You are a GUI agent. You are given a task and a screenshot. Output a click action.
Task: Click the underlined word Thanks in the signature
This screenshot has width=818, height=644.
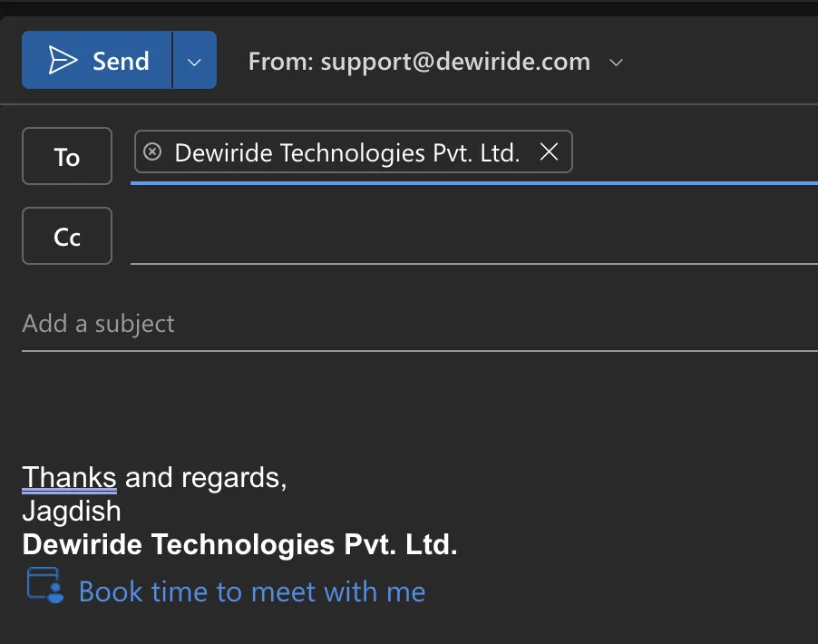[70, 477]
